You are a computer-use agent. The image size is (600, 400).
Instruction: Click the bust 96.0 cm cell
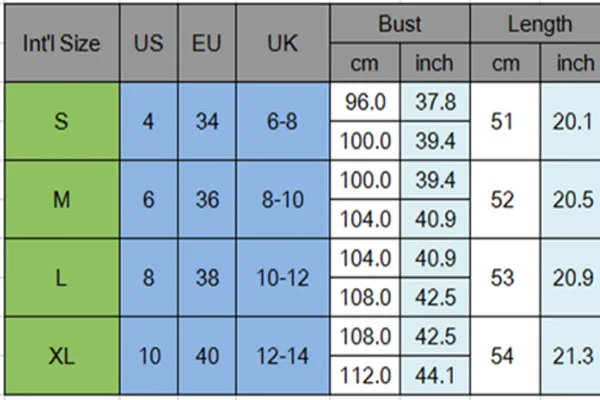point(364,102)
